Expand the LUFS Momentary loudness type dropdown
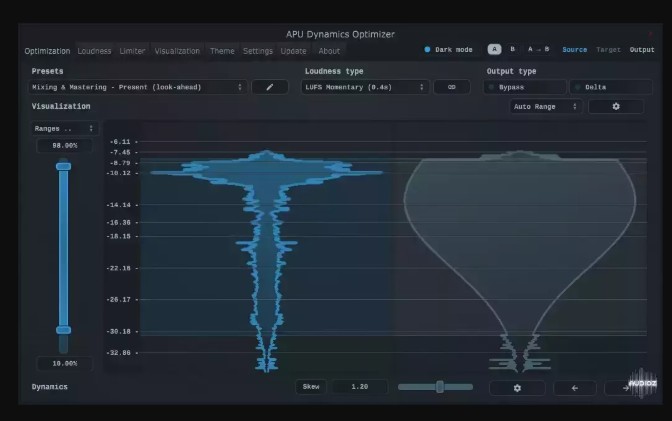The image size is (672, 421). [x=366, y=87]
